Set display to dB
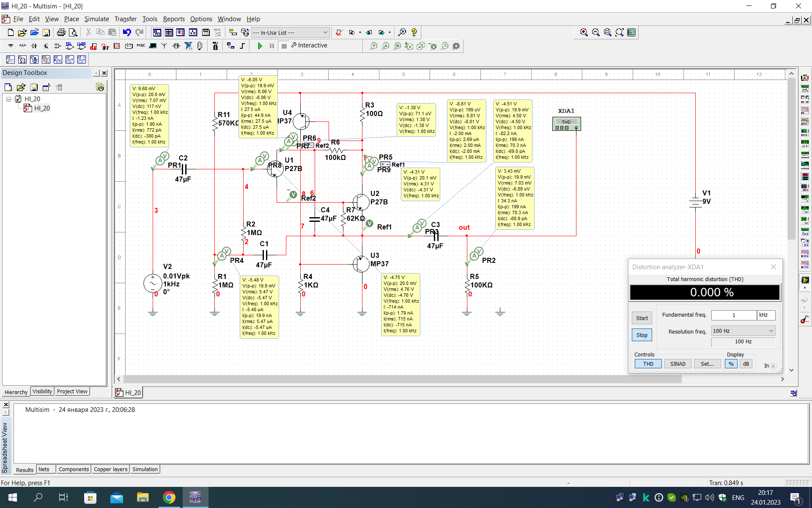The width and height of the screenshot is (812, 508). [746, 364]
